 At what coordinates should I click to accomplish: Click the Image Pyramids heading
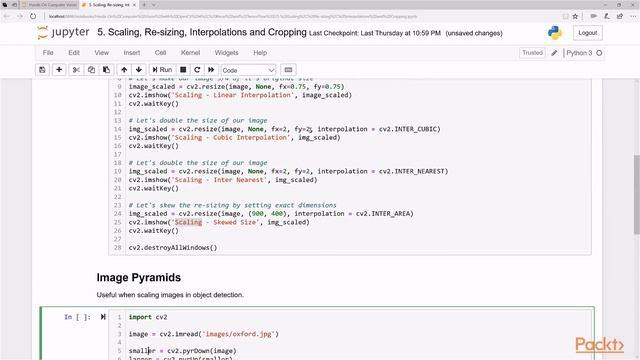(x=139, y=278)
